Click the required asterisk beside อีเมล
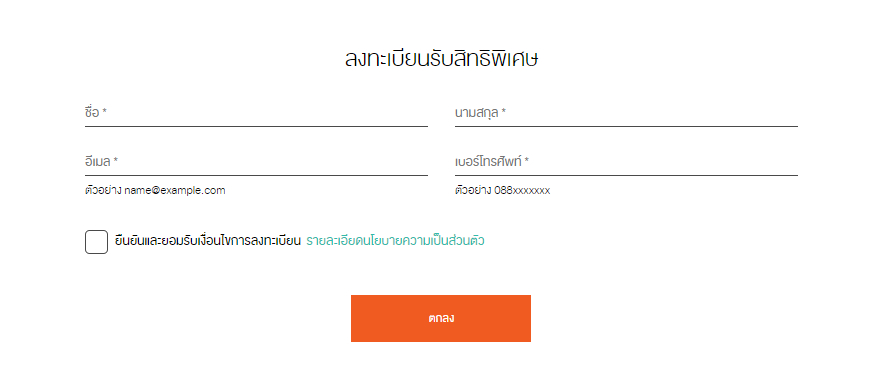 coord(116,161)
